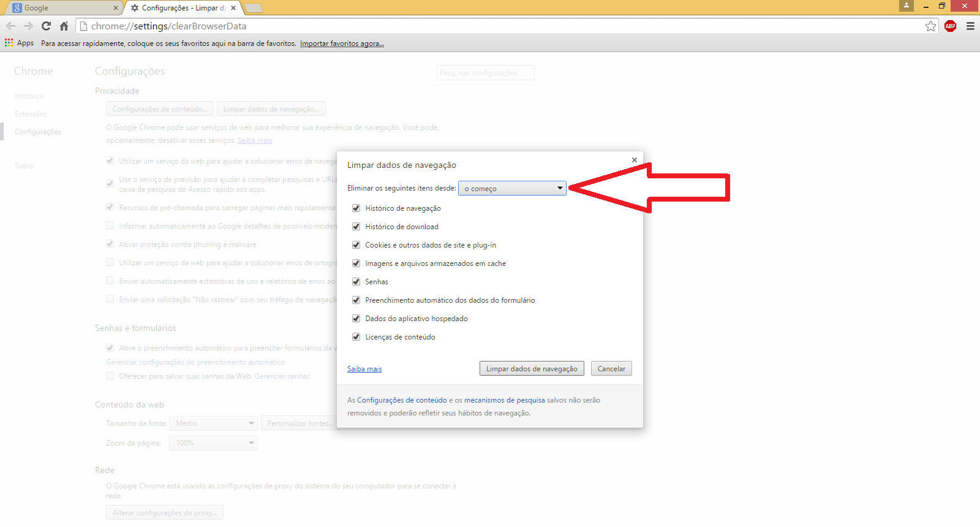This screenshot has height=527, width=980.
Task: Close the Limpar dados de navegação dialog
Action: tap(635, 160)
